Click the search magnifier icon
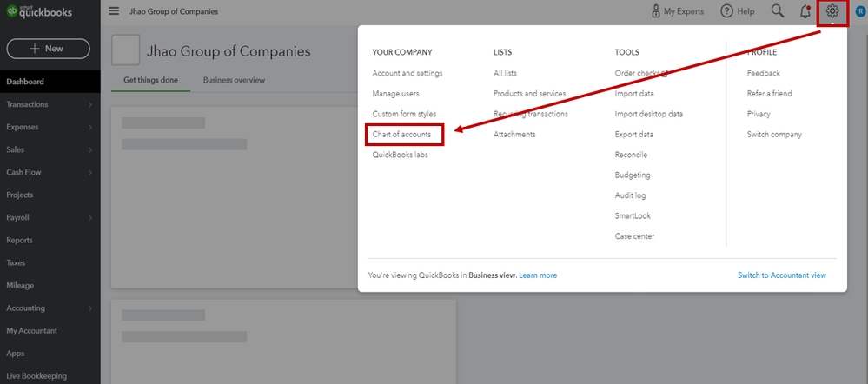The image size is (868, 384). (778, 11)
